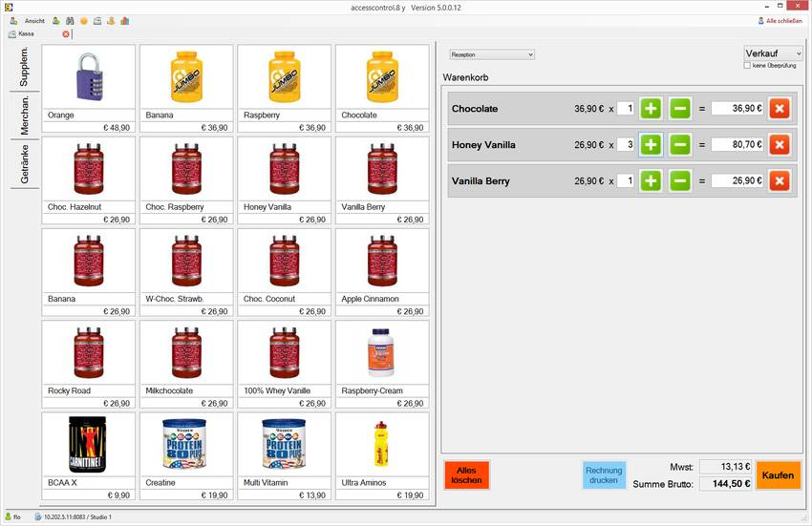Select the 100% Whey Vanille product

285,365
